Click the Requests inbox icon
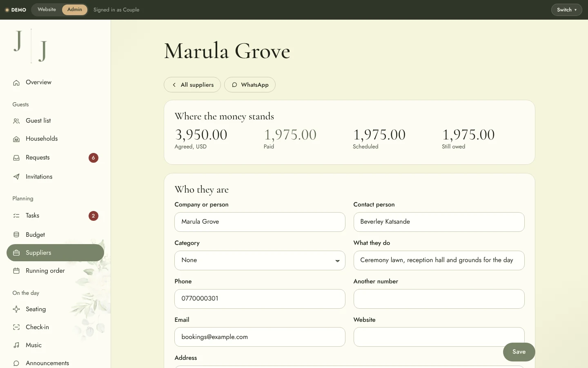The height and width of the screenshot is (368, 588). click(16, 158)
